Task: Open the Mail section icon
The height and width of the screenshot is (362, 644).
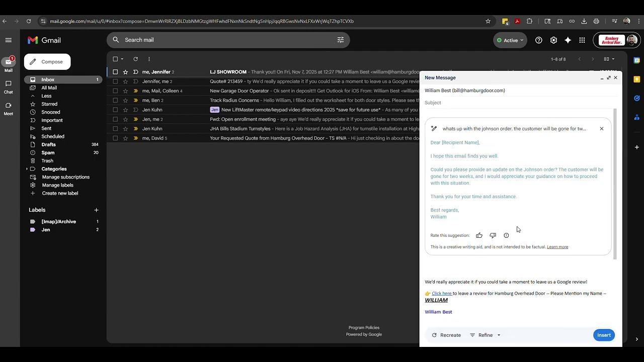Action: 9,62
